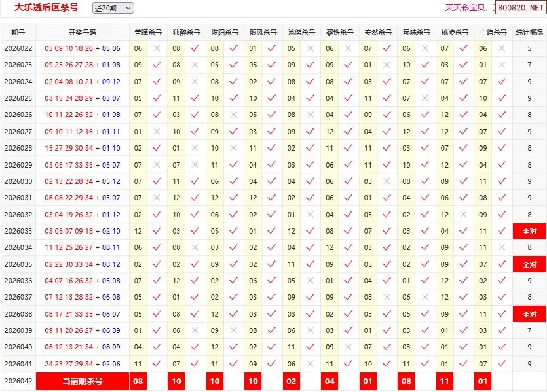Click the X mark in 玩味杀号 for 2026037

[425, 297]
